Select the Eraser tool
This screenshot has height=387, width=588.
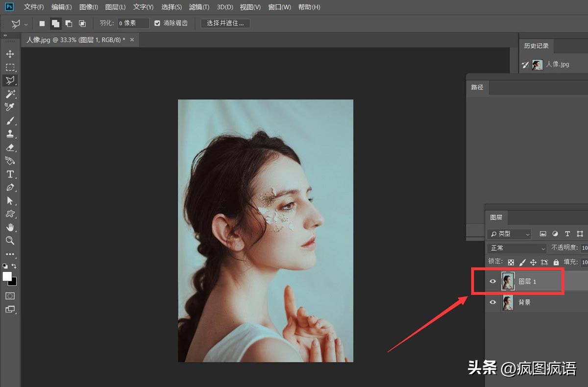point(10,147)
